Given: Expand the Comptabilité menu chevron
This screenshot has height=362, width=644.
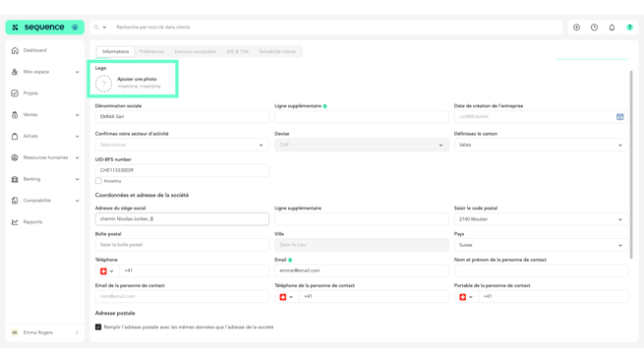Looking at the screenshot, I should pos(78,201).
